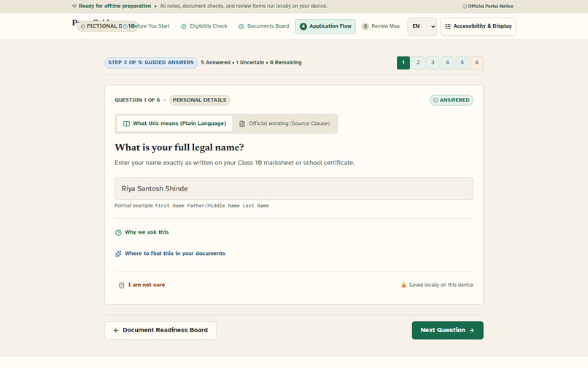
Task: Click the 'Ready for offline preparation' text
Action: click(115, 6)
